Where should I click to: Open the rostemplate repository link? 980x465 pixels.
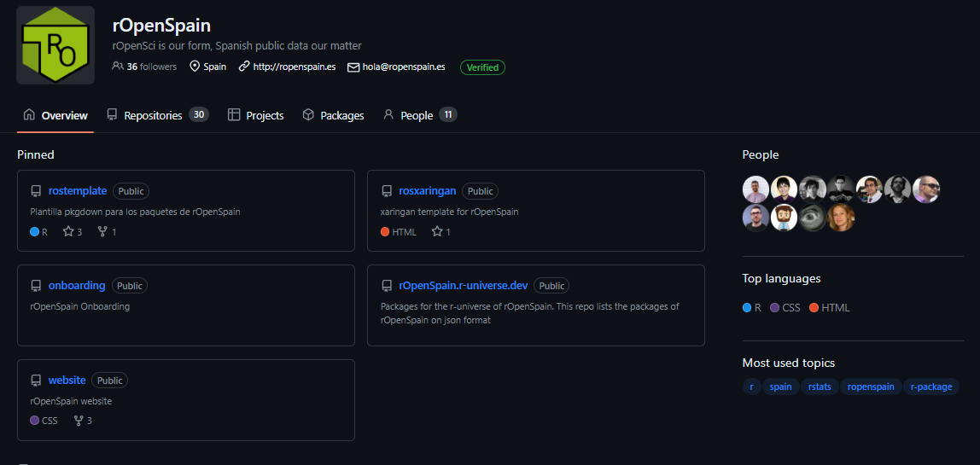point(78,191)
